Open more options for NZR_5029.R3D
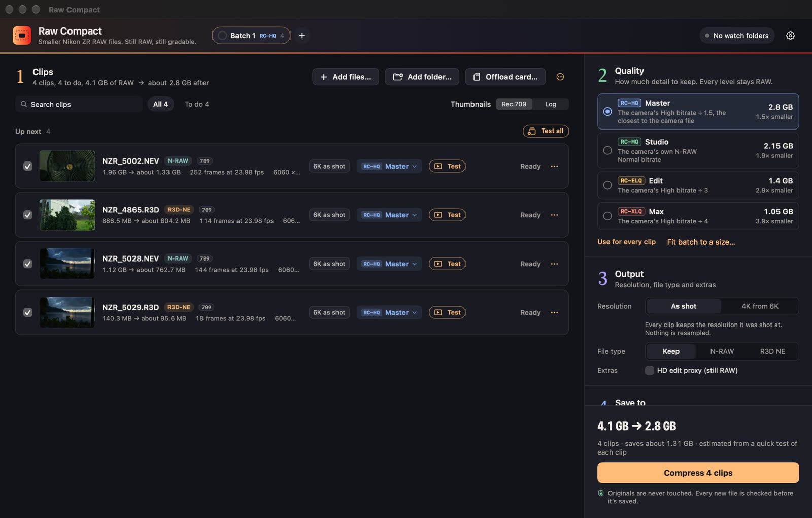 tap(554, 312)
